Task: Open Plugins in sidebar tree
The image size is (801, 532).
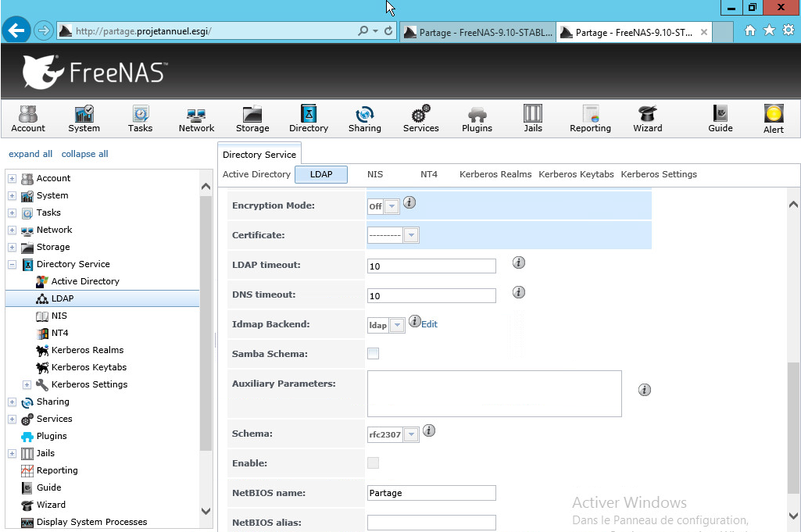Action: (x=51, y=436)
